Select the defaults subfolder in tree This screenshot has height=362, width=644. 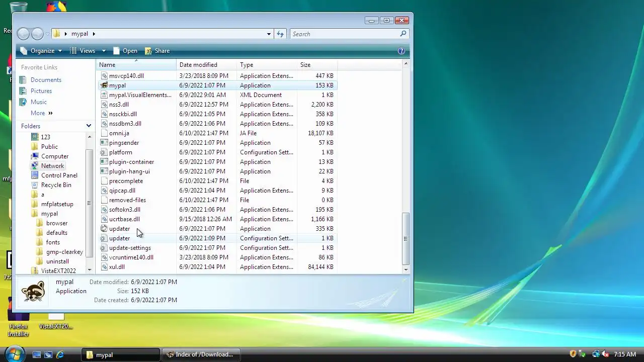pyautogui.click(x=56, y=233)
